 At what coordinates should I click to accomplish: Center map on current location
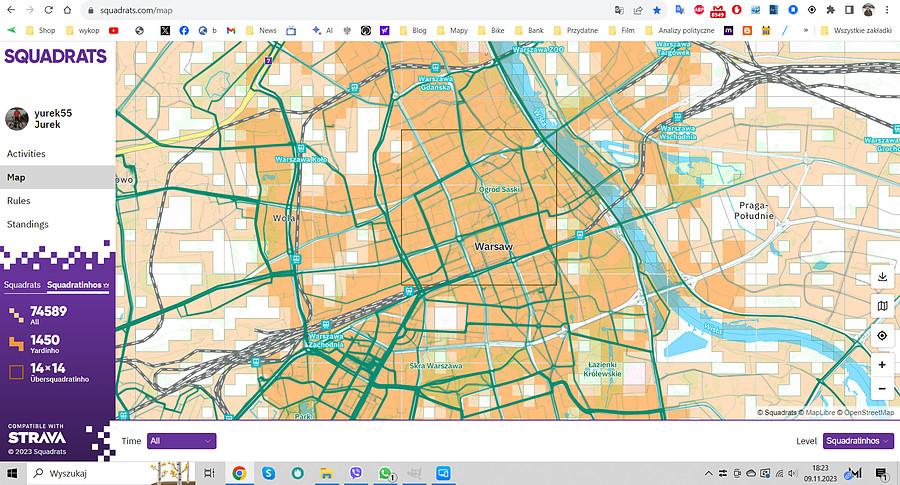pos(882,336)
